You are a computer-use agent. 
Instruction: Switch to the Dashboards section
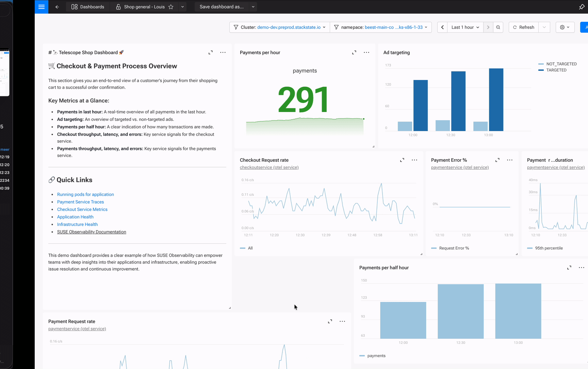tap(88, 6)
